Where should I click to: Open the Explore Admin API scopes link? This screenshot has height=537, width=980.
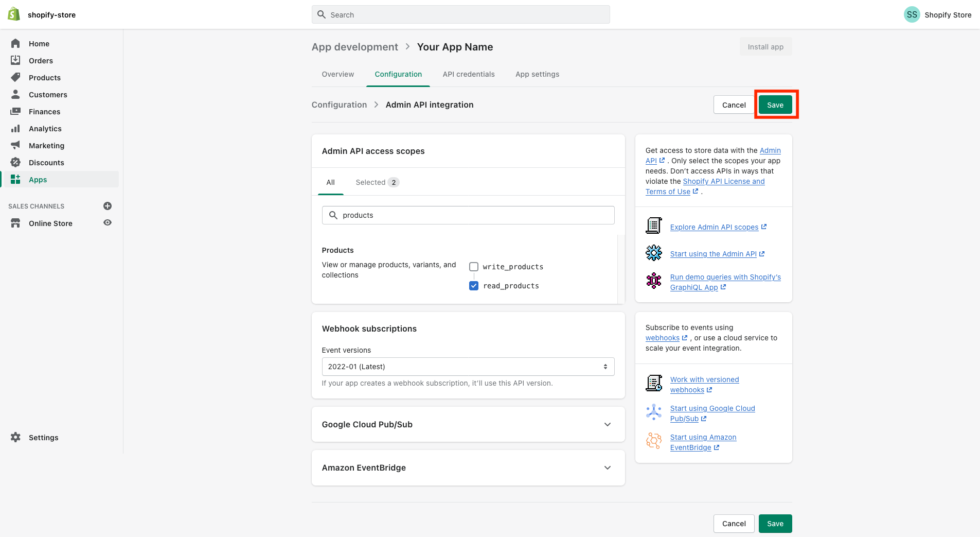[714, 227]
